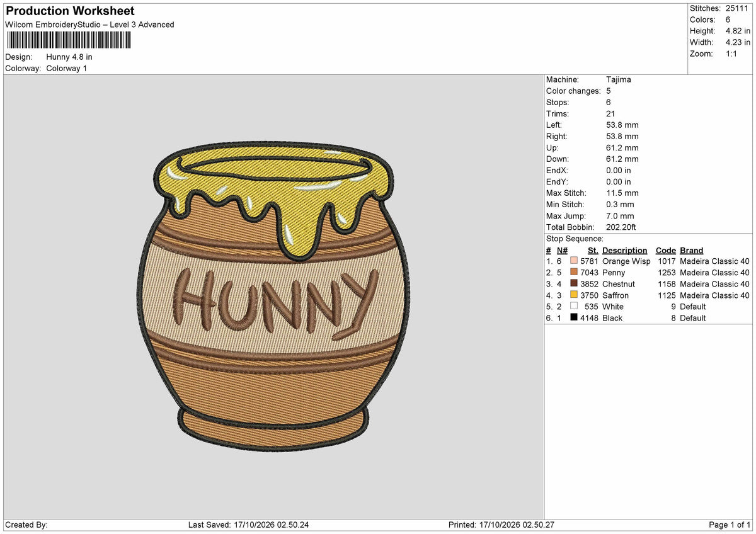Viewport: 756px width, 534px height.
Task: Click the Up value 61.2 mm
Action: (622, 147)
